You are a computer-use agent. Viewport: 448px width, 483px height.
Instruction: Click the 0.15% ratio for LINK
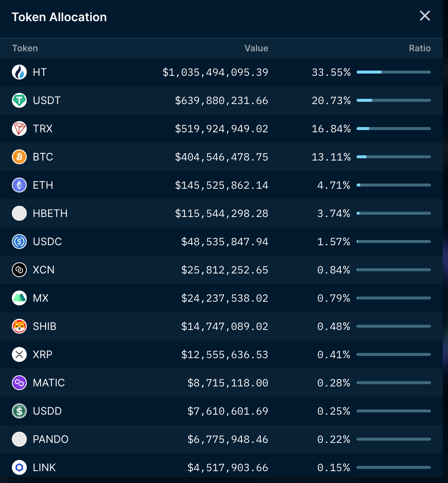coord(334,467)
